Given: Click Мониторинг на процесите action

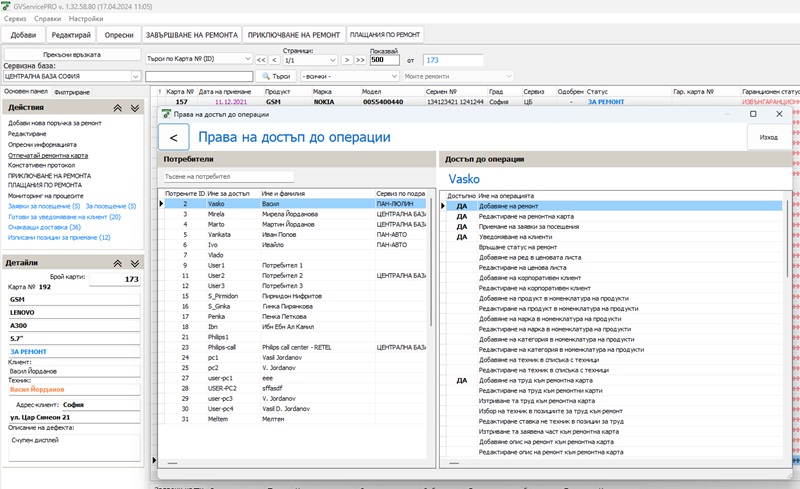Looking at the screenshot, I should click(45, 196).
